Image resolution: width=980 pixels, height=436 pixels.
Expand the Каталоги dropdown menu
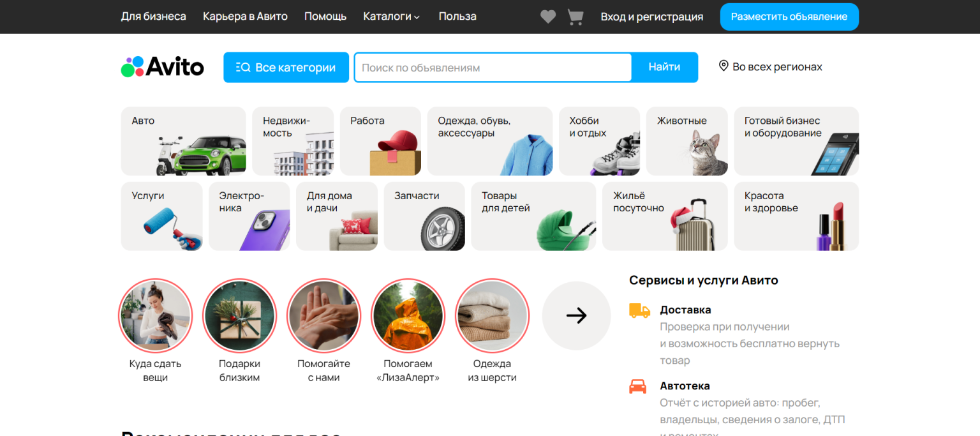(x=391, y=17)
